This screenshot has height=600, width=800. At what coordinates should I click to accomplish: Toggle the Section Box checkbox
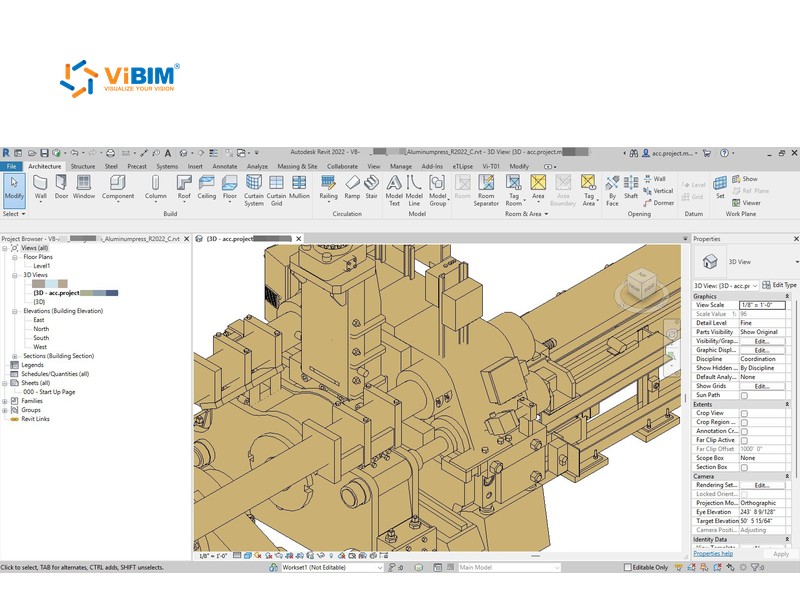click(x=744, y=467)
